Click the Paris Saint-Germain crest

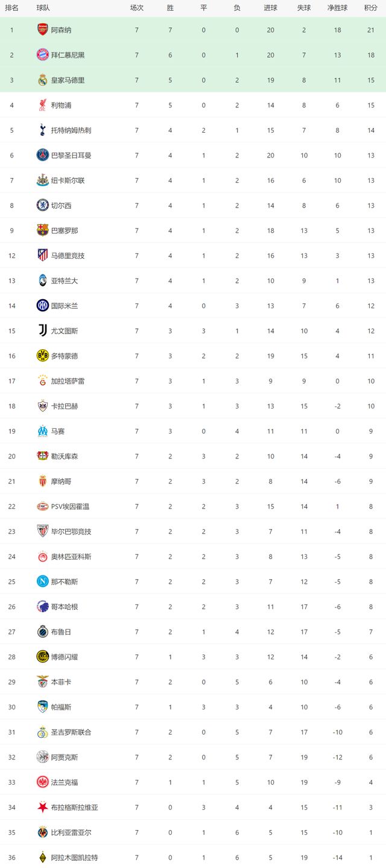click(42, 155)
